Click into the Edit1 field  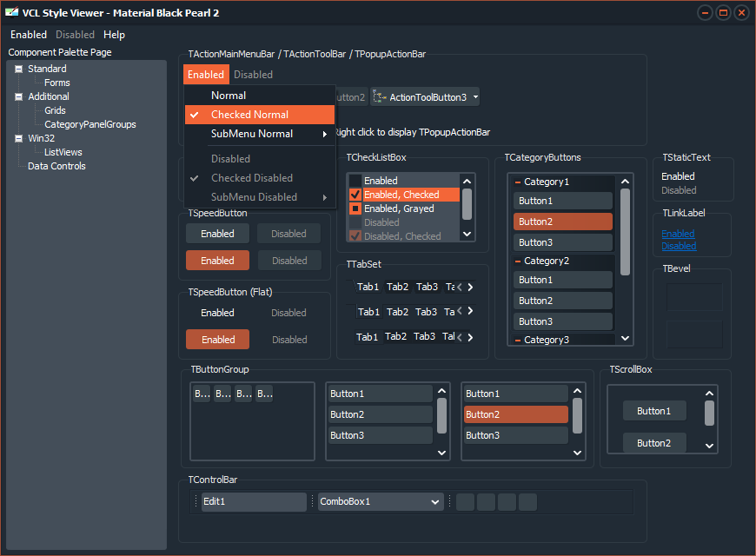click(x=254, y=502)
